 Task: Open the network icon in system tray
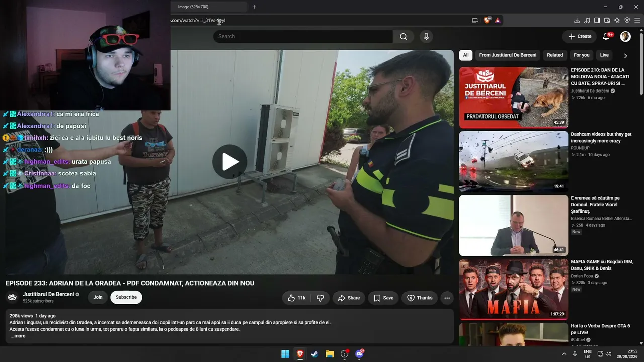[x=600, y=354]
